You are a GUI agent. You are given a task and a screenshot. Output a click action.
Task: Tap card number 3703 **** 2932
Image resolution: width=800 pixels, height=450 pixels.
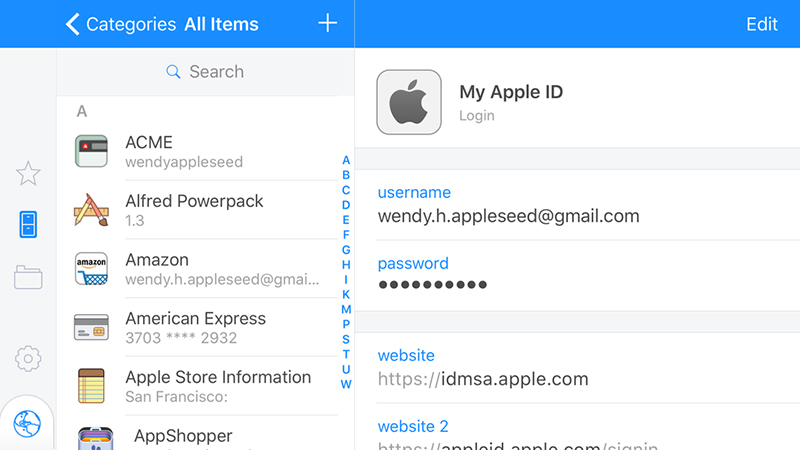pyautogui.click(x=181, y=338)
